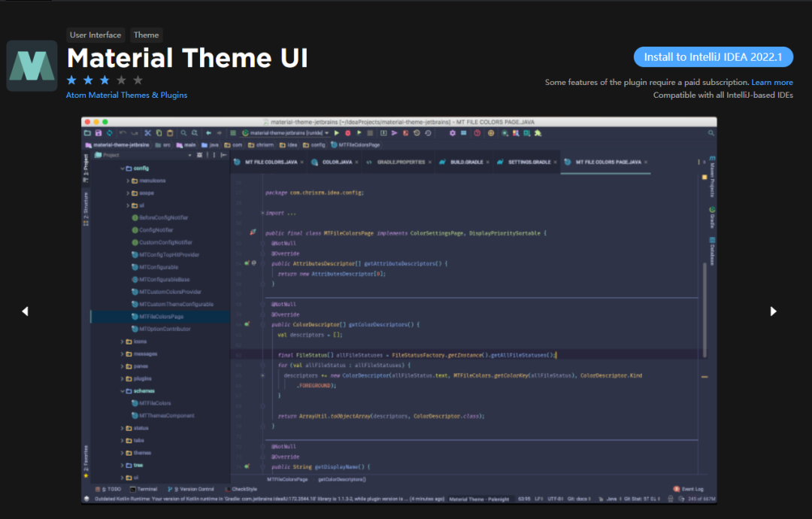Click the purple Settings gear icon

coord(452,133)
